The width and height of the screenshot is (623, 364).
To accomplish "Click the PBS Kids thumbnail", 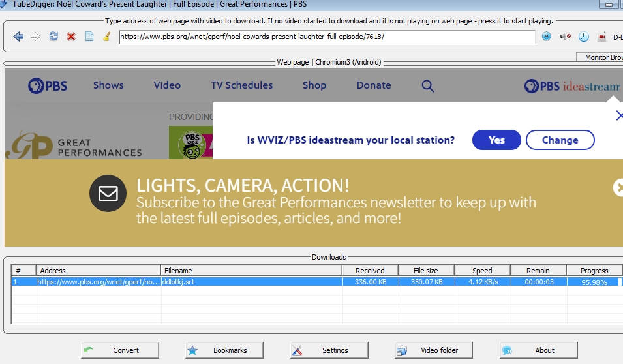I will tap(190, 143).
